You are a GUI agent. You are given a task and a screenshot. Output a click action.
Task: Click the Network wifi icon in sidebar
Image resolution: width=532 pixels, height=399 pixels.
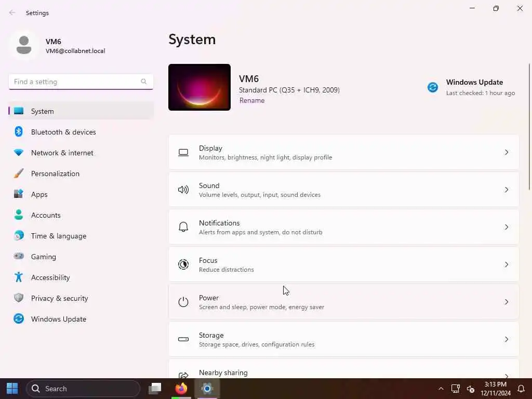19,153
